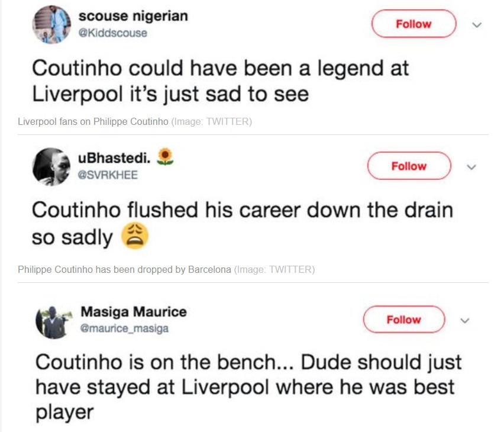
Task: Expand the menu on Masiga Maurice's tweet
Action: point(466,321)
